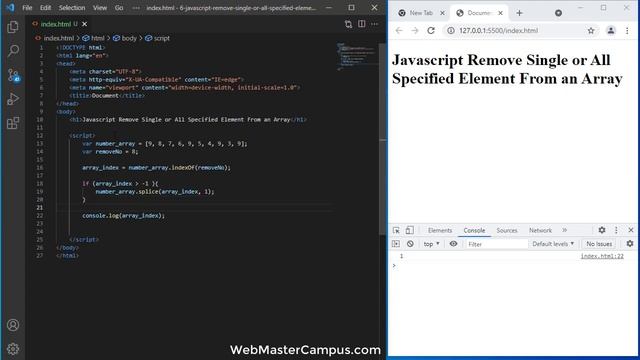This screenshot has width=640, height=360.
Task: Focus the console Filter input
Action: (497, 244)
